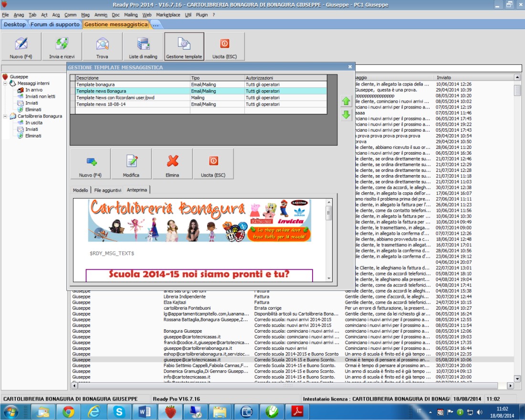This screenshot has width=525, height=420.
Task: Open the Mailing menu
Action: [131, 15]
